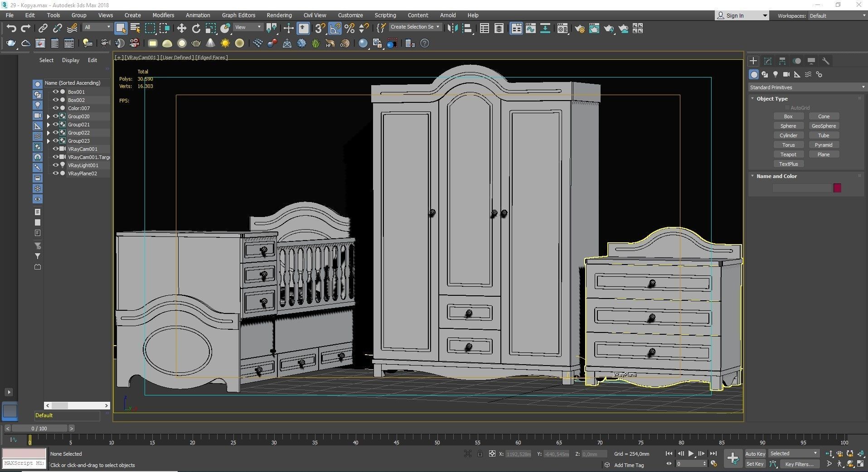Screen dimensions: 868x472
Task: Switch to the Hierarchy panel tab
Action: point(782,61)
